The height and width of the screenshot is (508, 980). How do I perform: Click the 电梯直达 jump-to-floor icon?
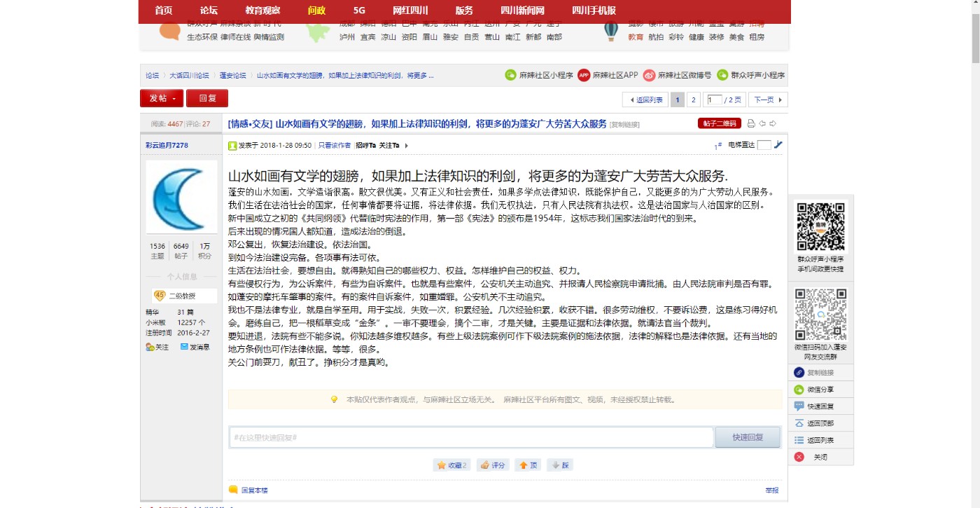[x=778, y=145]
